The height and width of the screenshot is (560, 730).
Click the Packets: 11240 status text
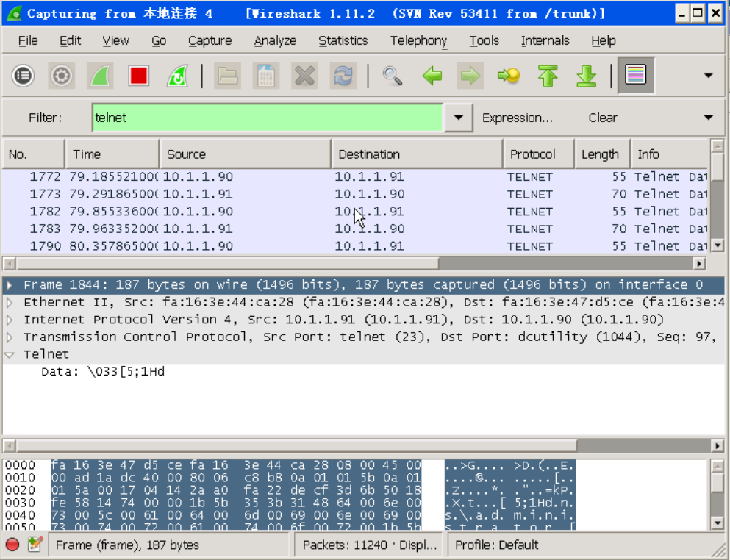pyautogui.click(x=369, y=545)
